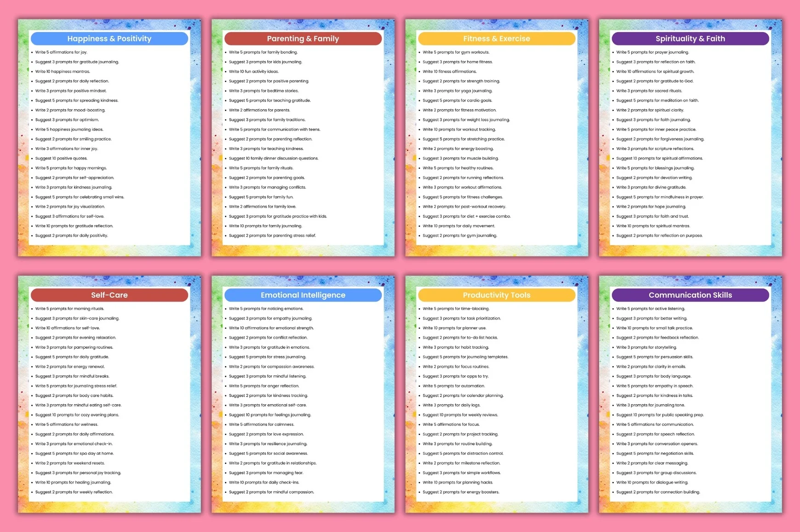This screenshot has height=532, width=800.
Task: Select 'Suggest 2 prompts for mindful compassion.' line
Action: 272,492
